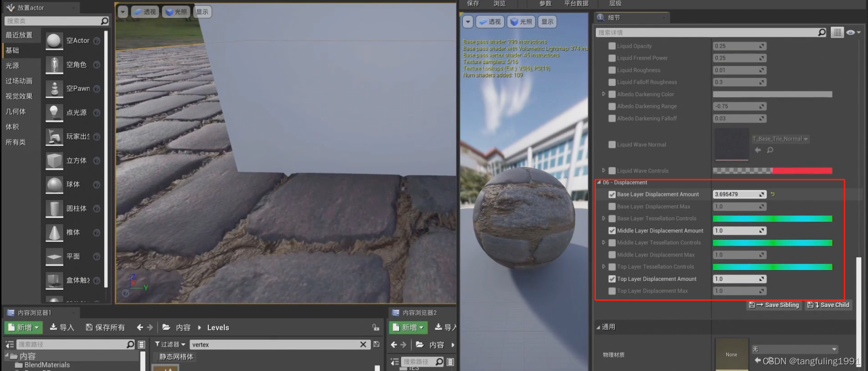Select 光源 category tab
This screenshot has width=868, height=371.
point(13,65)
